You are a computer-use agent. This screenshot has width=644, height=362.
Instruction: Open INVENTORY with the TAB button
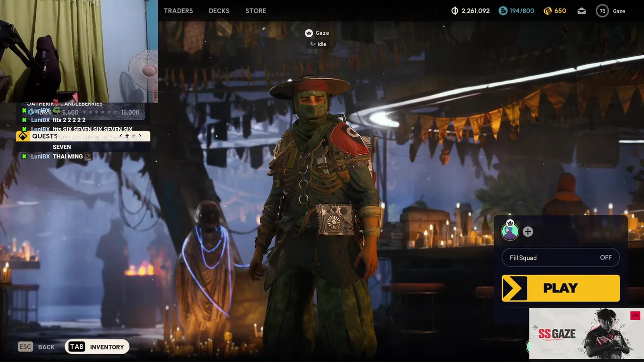97,347
